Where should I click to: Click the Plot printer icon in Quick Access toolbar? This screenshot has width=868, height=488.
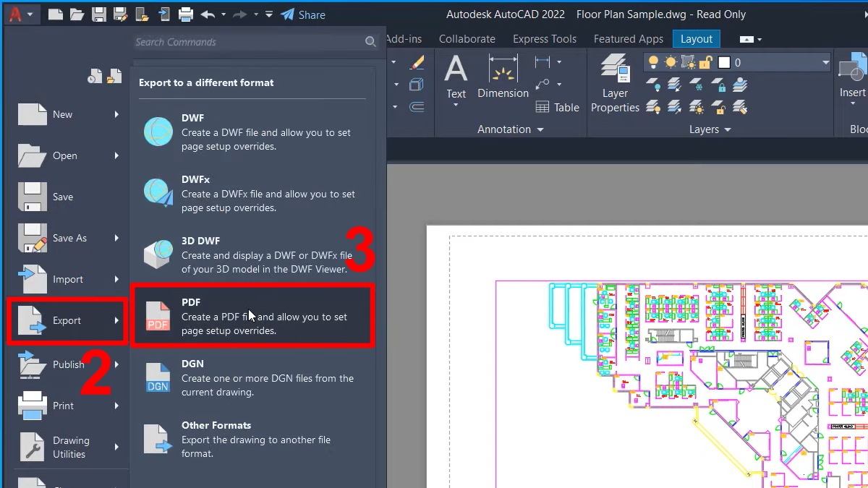pos(186,14)
